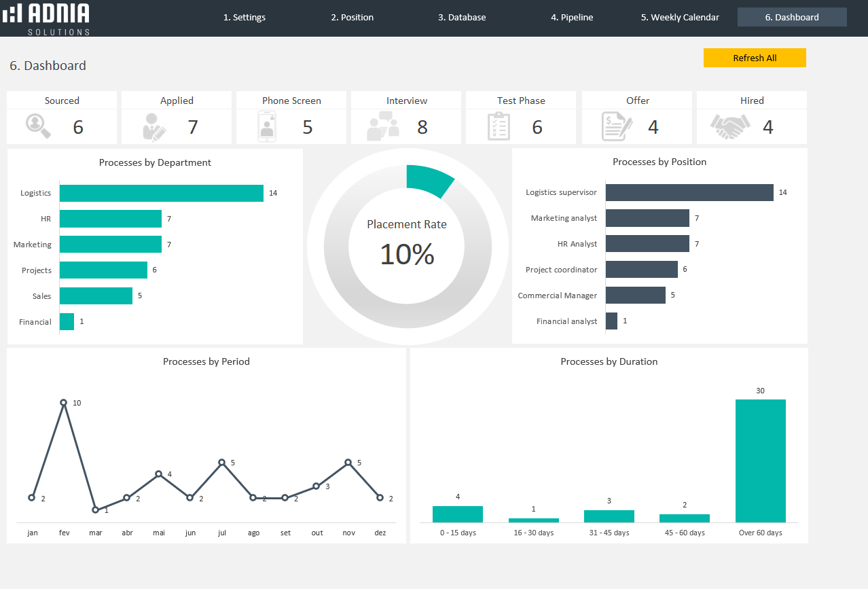Image resolution: width=868 pixels, height=589 pixels.
Task: Click the Interview people-talking icon
Action: click(x=383, y=127)
